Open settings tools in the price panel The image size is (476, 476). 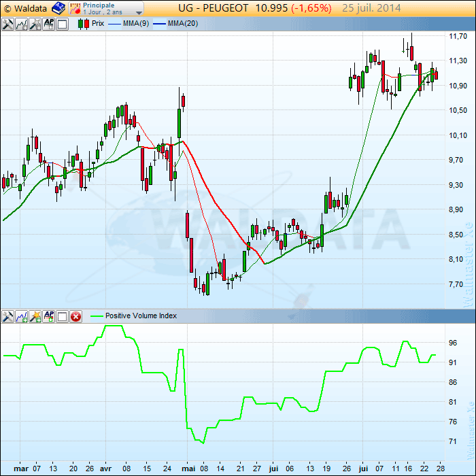[7, 24]
